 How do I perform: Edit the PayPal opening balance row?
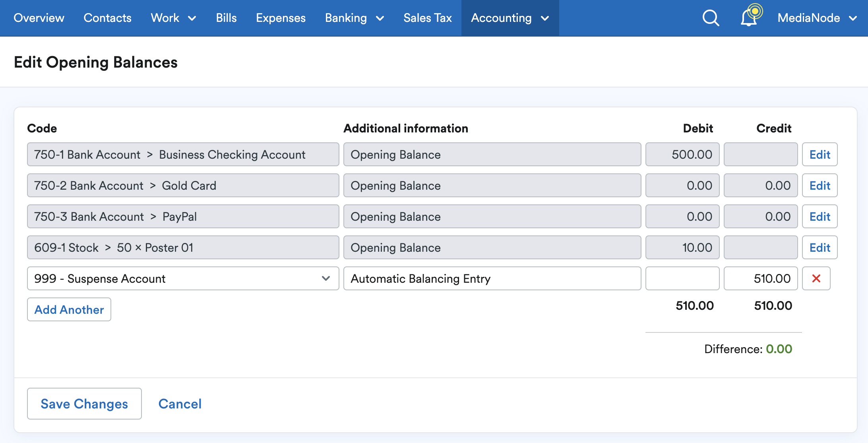point(820,216)
